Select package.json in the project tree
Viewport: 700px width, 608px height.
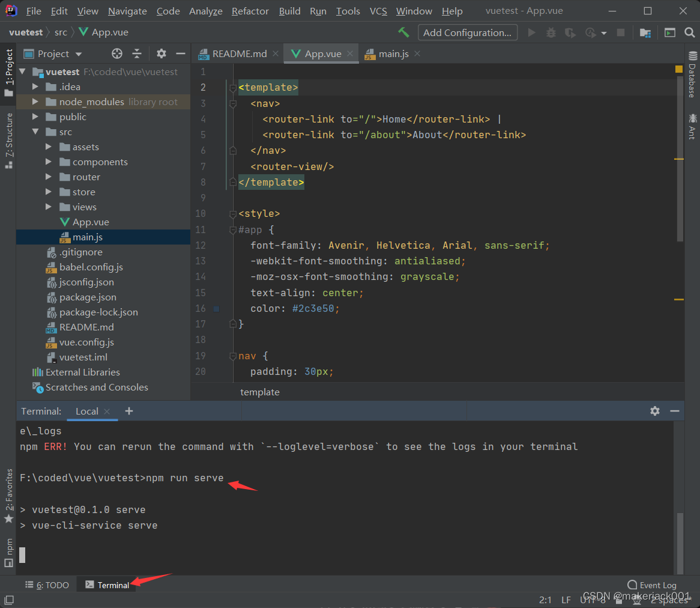[x=88, y=297]
